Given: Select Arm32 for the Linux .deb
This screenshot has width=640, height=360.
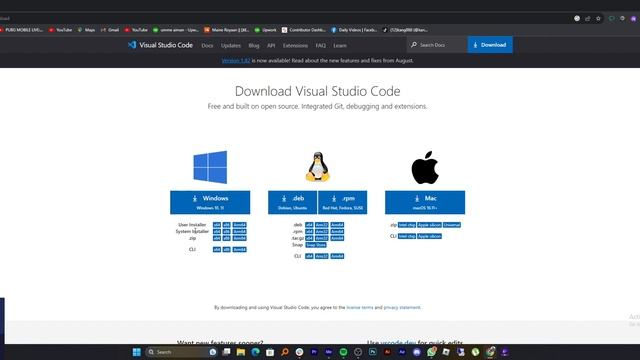Looking at the screenshot, I should [x=322, y=225].
